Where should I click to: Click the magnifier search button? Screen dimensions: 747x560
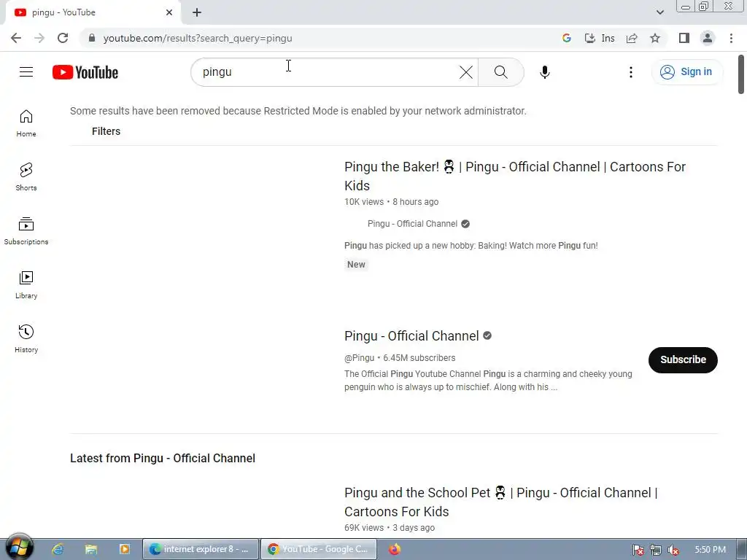[500, 72]
